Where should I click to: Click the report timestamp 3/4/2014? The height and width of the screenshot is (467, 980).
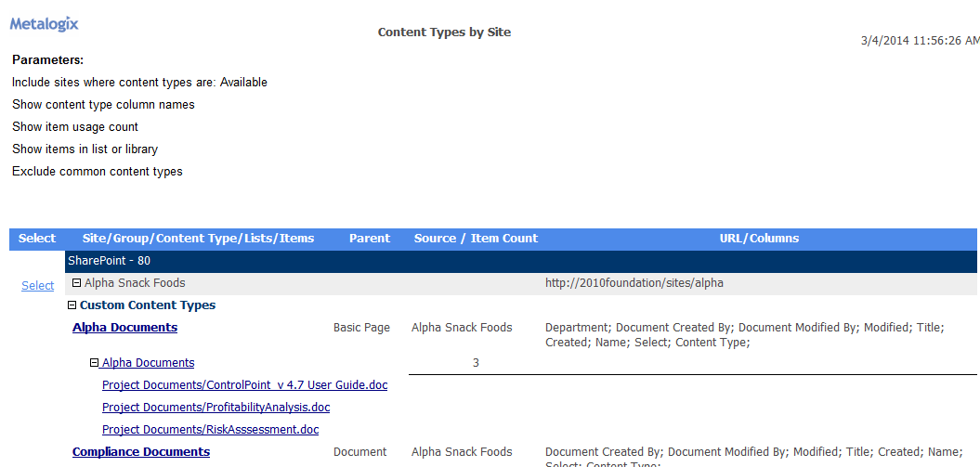[919, 41]
